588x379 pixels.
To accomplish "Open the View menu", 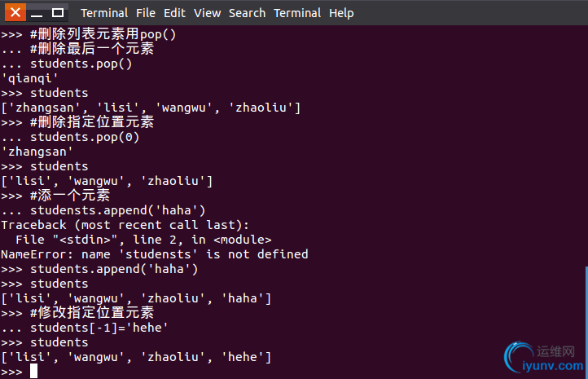I will point(207,13).
